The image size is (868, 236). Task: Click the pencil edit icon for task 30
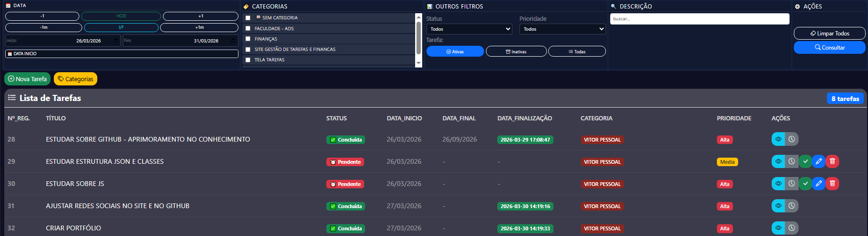pos(819,184)
